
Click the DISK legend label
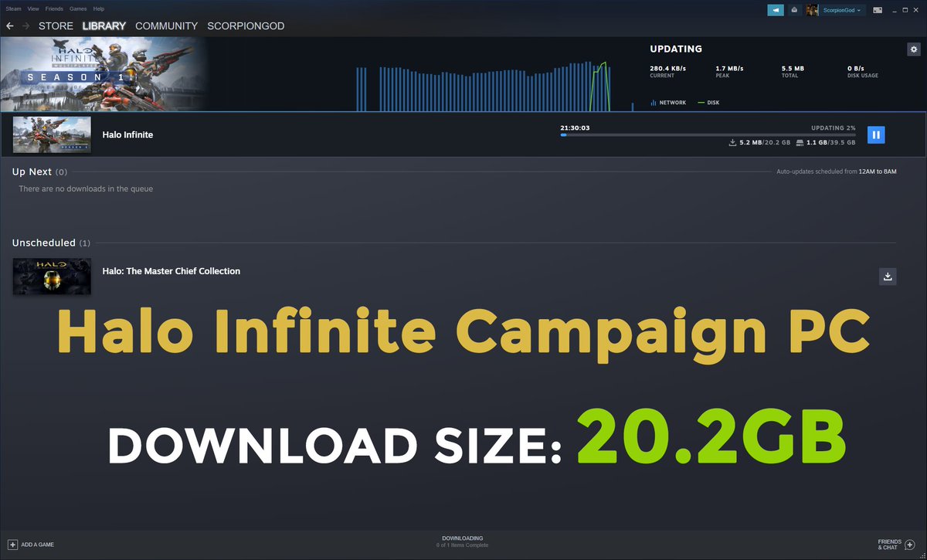click(x=708, y=103)
